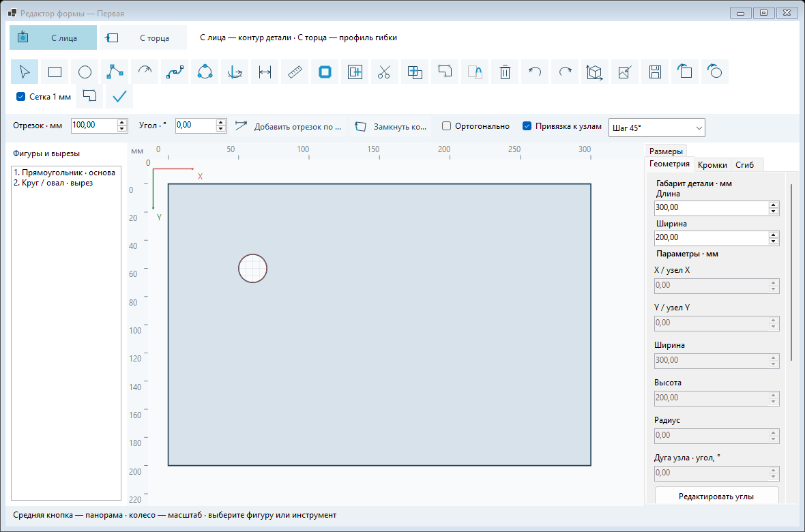Screen dimensions: 805x532
Task: Click the blue checkmark confirm icon
Action: tap(119, 97)
